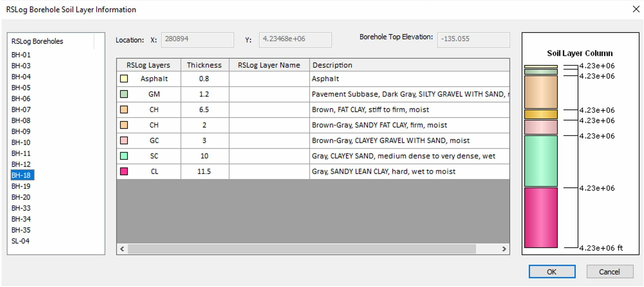The height and width of the screenshot is (287, 644).
Task: Click the Thickness column header
Action: coord(204,65)
